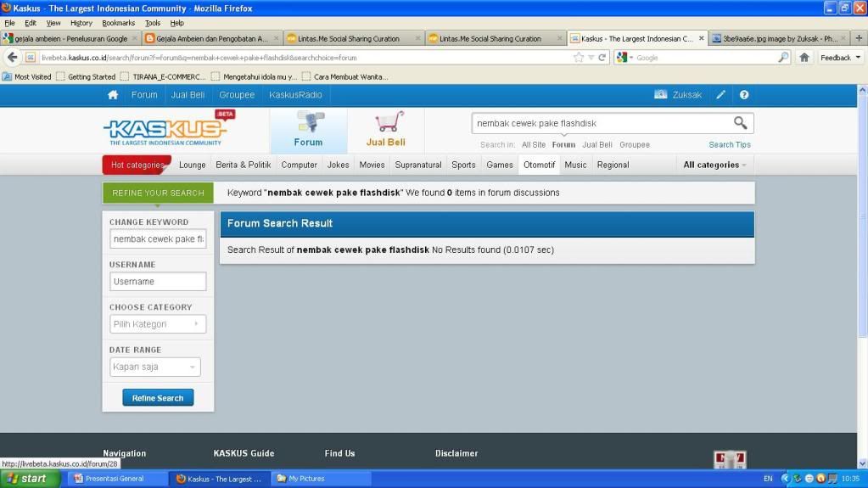Click Firefox home toolbar icon
868x488 pixels.
point(804,58)
